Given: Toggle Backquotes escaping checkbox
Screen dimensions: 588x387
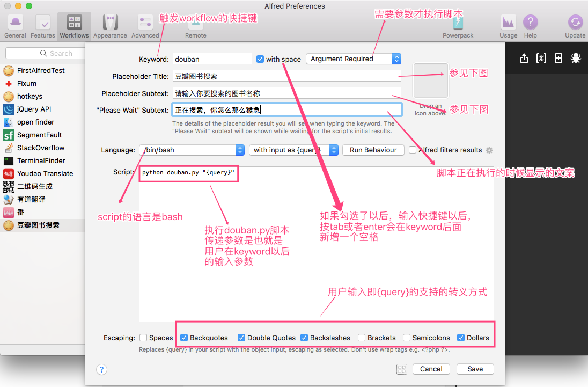Looking at the screenshot, I should [184, 338].
